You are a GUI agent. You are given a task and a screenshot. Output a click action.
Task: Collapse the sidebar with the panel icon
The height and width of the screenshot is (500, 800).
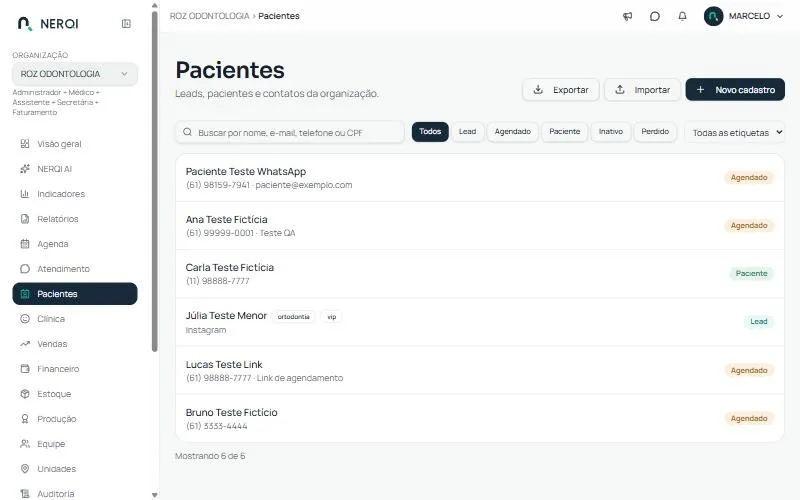point(126,23)
